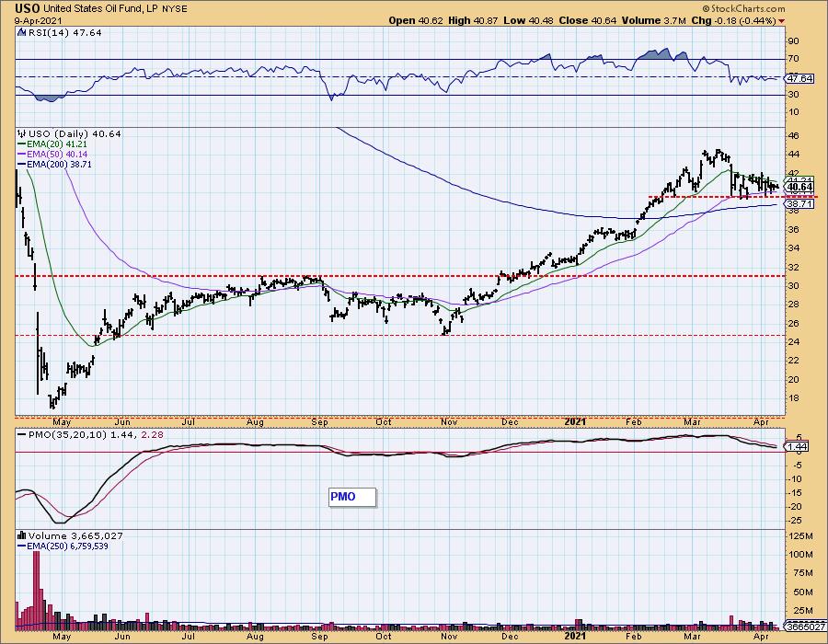Click the 1.44 PMO value tag on the axis

tap(798, 447)
